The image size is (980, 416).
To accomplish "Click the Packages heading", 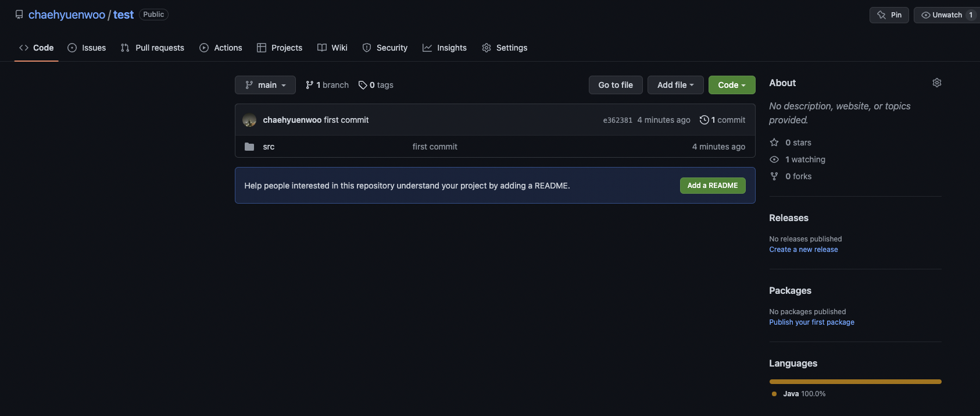I will coord(790,290).
